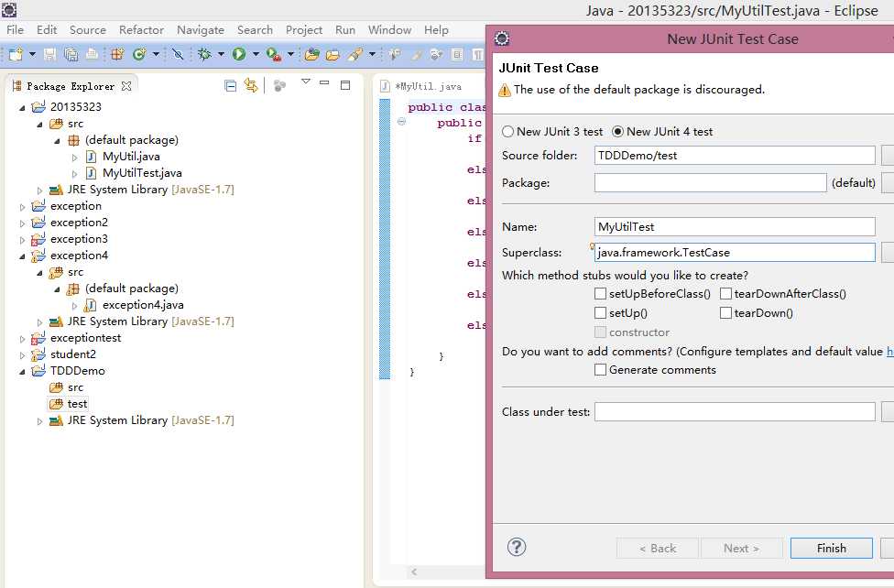
Task: Select the src folder under TDDDemo
Action: pos(67,387)
